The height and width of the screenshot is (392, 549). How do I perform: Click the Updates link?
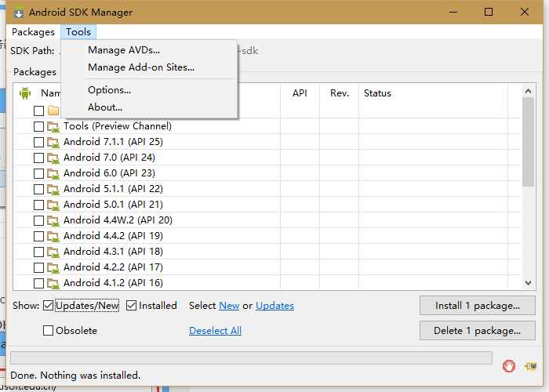[x=274, y=306]
